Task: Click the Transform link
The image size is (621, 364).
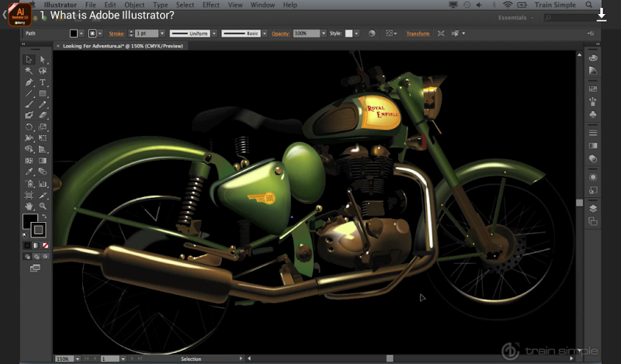Action: pos(418,33)
